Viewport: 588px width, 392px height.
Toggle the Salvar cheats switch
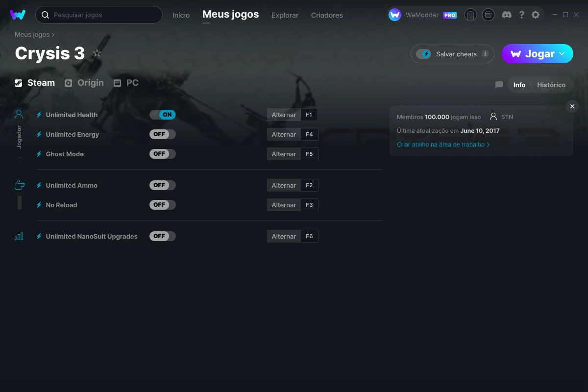click(x=423, y=54)
